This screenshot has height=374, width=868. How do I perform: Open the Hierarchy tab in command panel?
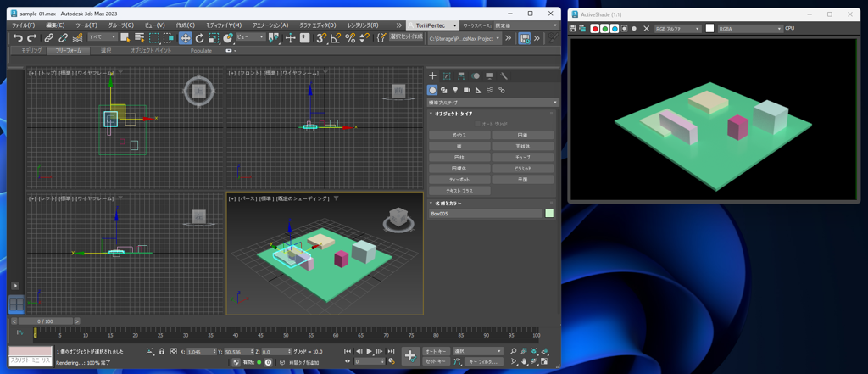click(x=460, y=76)
